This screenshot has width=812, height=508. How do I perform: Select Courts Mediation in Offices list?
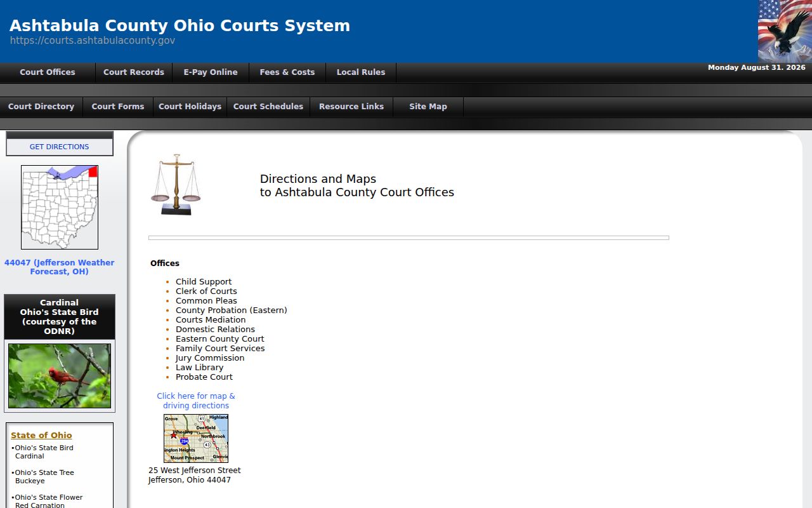pyautogui.click(x=211, y=320)
